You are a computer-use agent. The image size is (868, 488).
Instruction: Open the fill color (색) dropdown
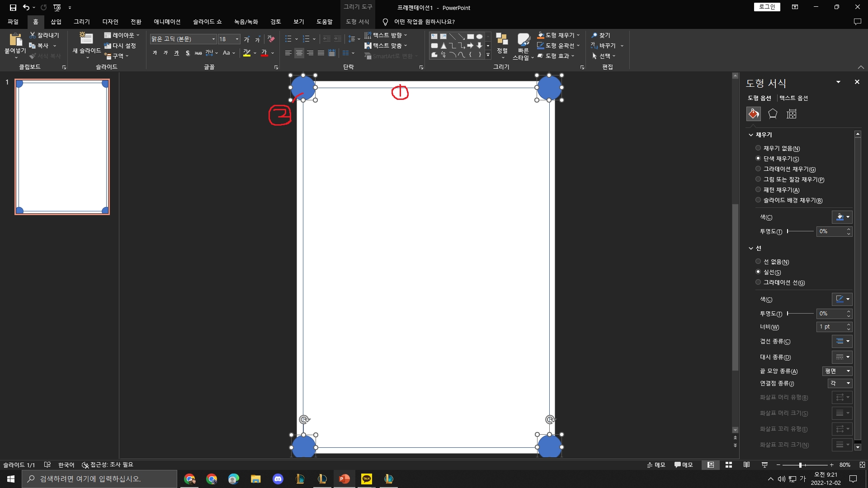[842, 217]
